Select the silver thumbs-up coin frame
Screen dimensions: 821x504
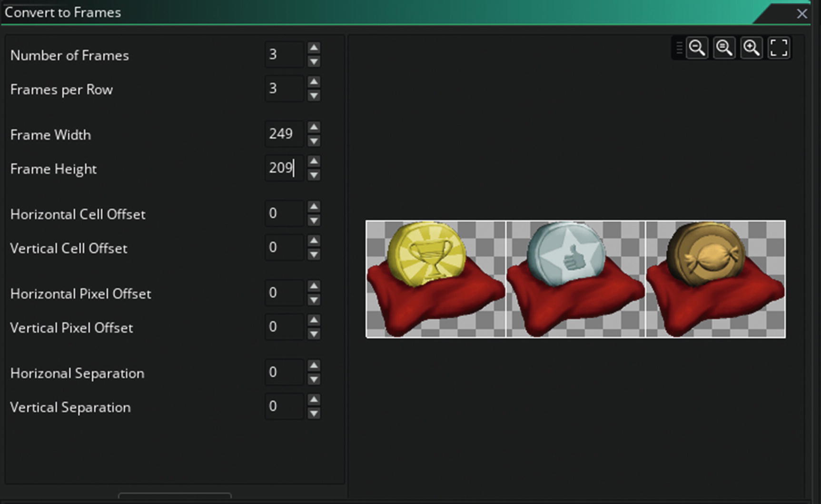[575, 279]
